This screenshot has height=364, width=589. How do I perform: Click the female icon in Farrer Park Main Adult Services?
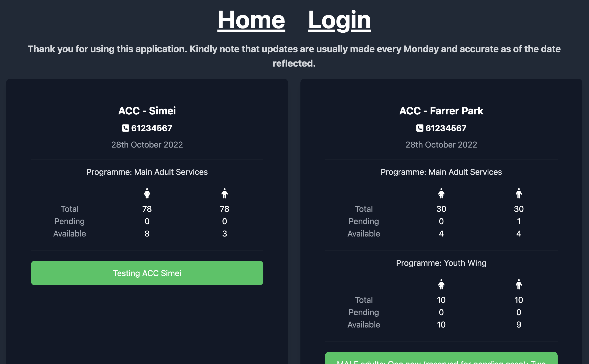(x=441, y=193)
